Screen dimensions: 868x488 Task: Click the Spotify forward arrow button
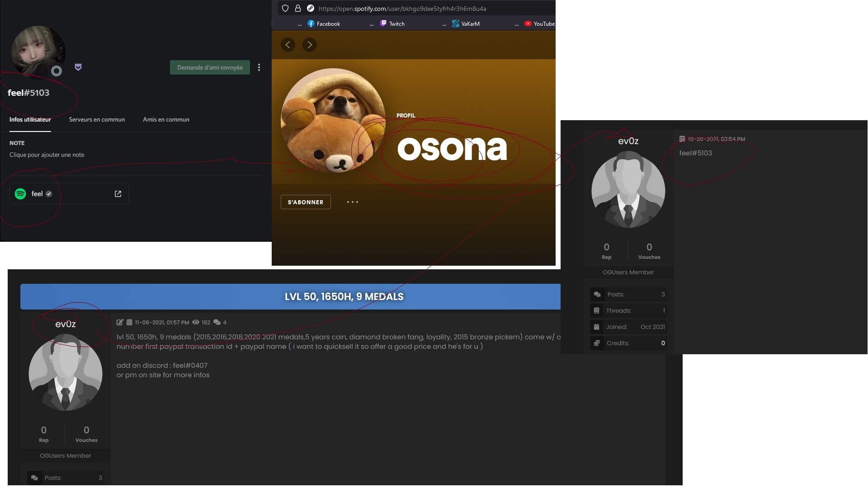[310, 45]
